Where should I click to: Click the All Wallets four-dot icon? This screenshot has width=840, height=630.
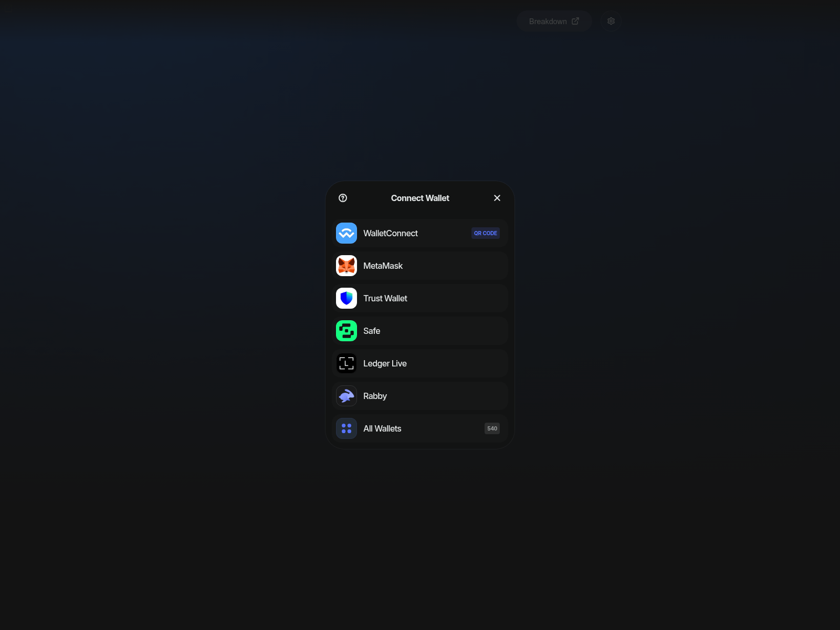coord(346,428)
